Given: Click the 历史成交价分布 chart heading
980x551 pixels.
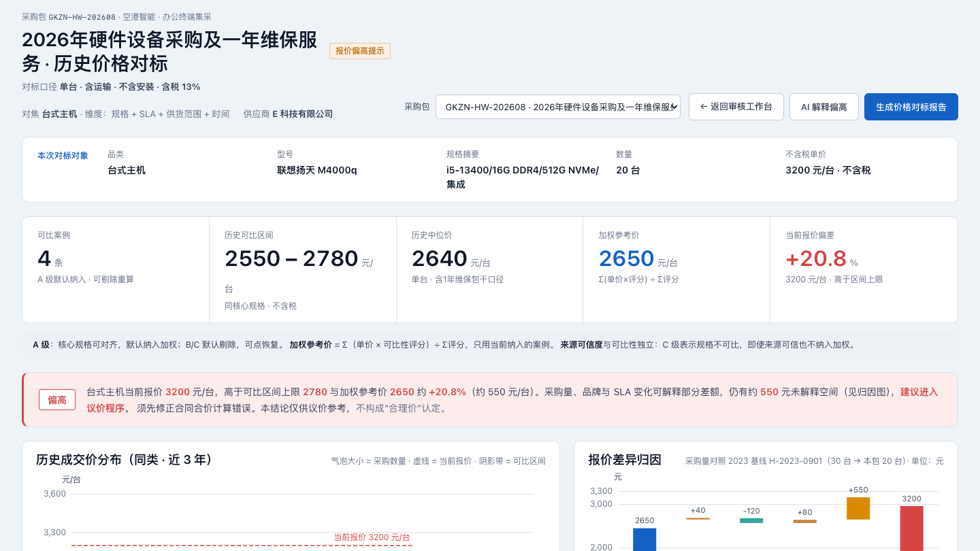Looking at the screenshot, I should pyautogui.click(x=125, y=460).
